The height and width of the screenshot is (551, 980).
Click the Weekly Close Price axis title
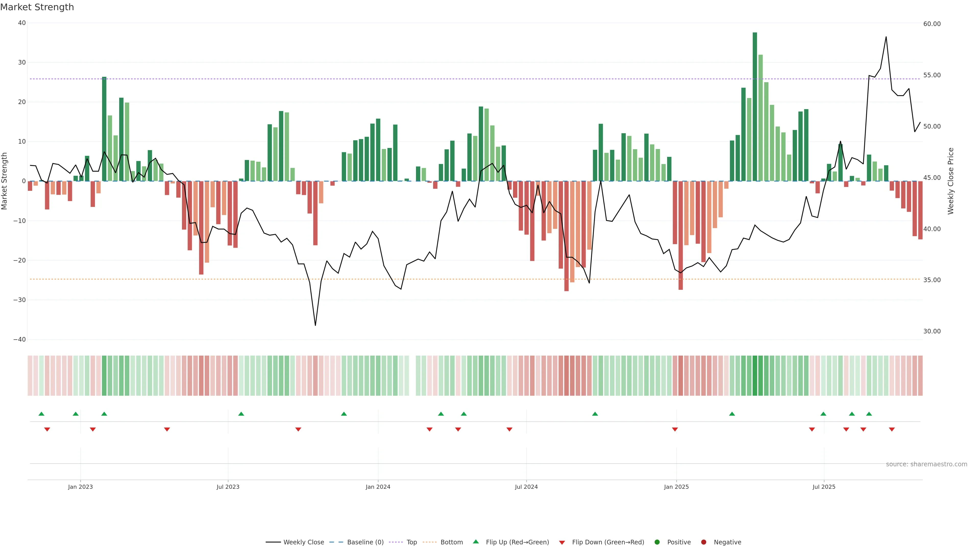click(951, 181)
